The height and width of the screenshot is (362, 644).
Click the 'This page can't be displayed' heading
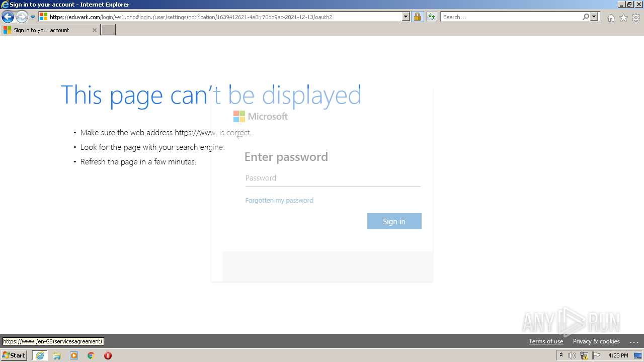click(211, 95)
